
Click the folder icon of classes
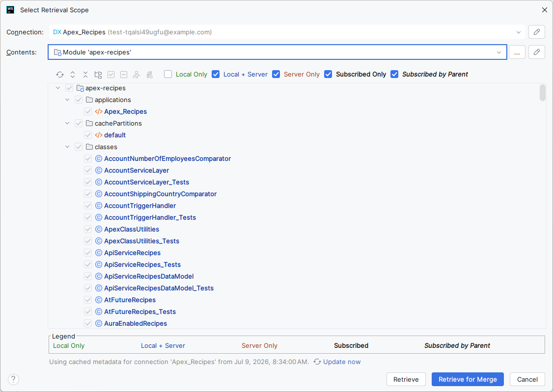[89, 147]
